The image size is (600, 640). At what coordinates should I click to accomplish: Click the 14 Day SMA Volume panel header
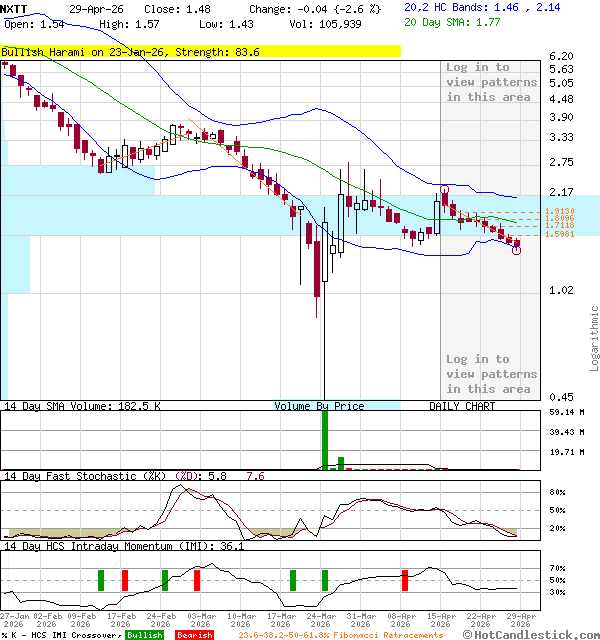(83, 406)
